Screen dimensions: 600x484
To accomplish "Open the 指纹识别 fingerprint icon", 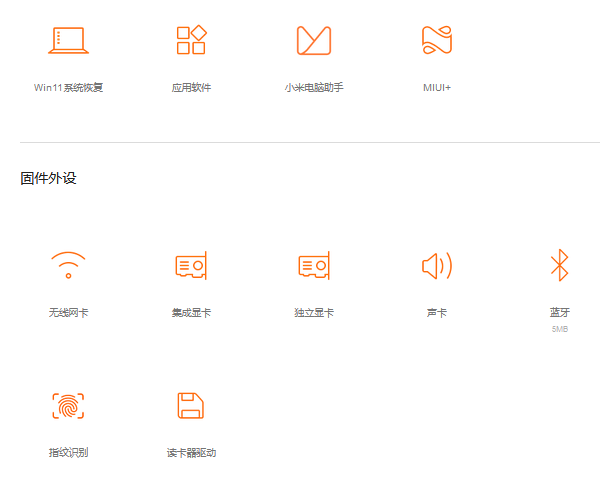I will tap(68, 406).
